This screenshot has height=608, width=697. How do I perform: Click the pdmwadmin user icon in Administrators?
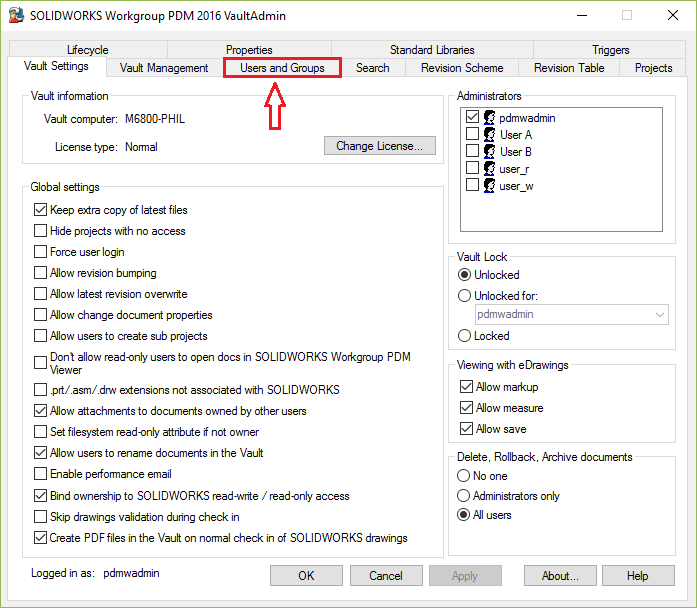[489, 117]
